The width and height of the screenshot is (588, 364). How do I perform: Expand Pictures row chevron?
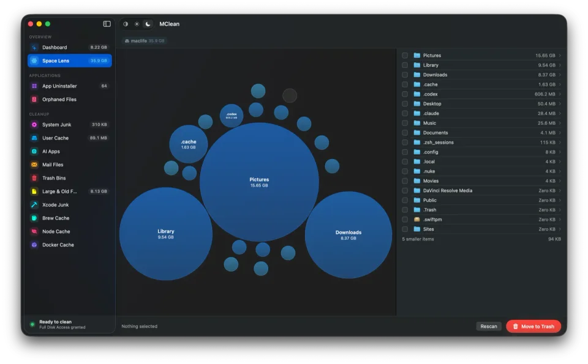560,56
